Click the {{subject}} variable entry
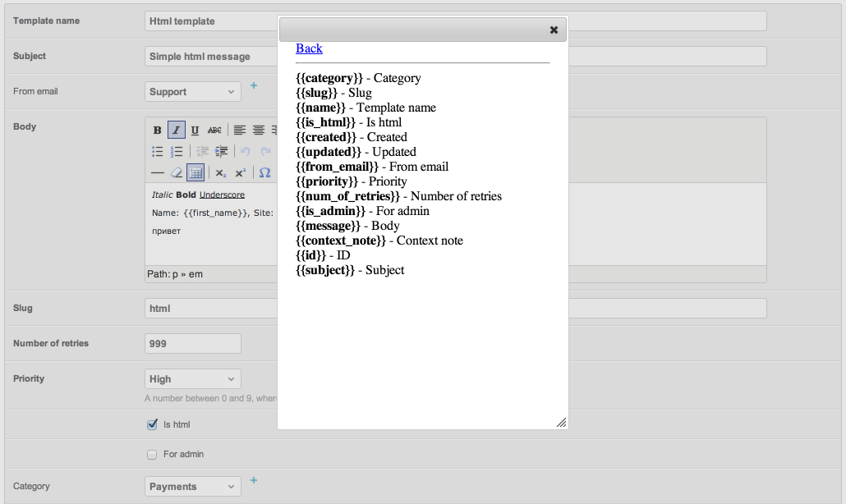This screenshot has width=846, height=504. pyautogui.click(x=350, y=270)
